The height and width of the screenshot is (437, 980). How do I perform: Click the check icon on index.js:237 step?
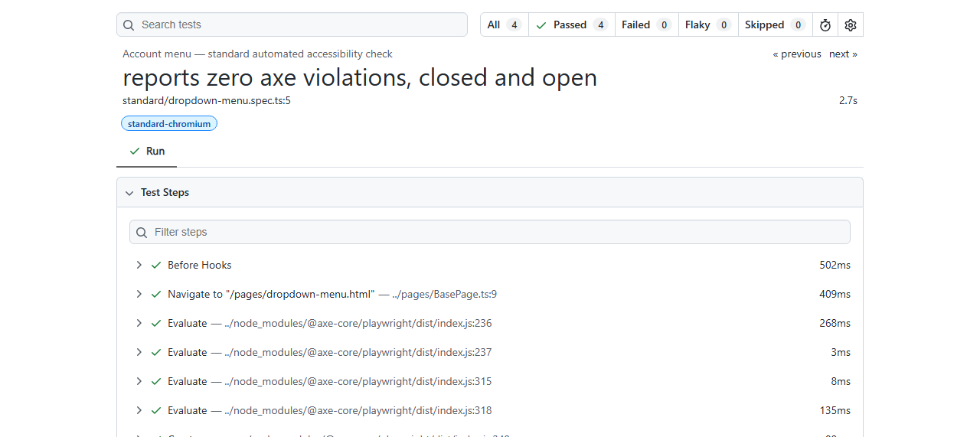156,352
